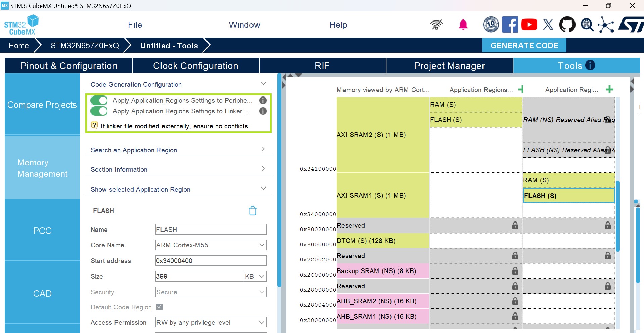Click the magnifier globe search icon
Viewport: 644px width, 333px height.
tap(587, 25)
